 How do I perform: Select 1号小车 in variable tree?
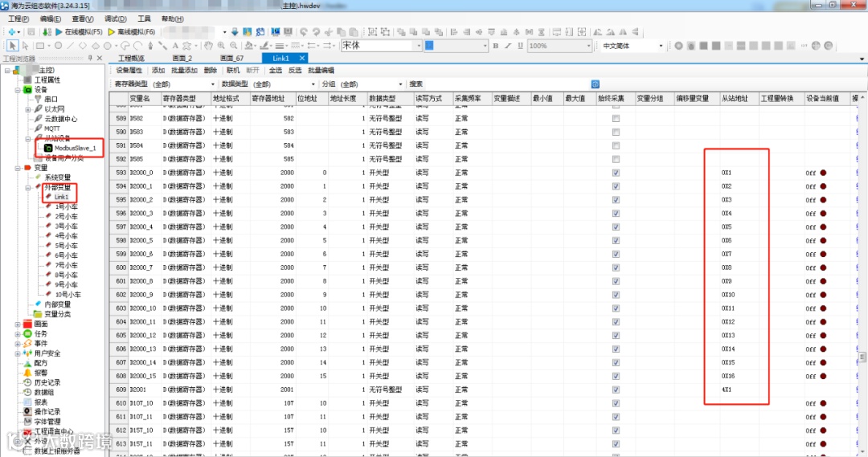pos(67,207)
